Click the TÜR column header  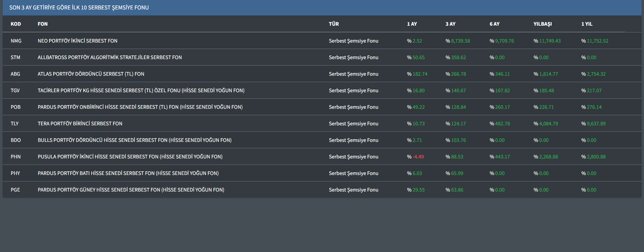click(333, 24)
